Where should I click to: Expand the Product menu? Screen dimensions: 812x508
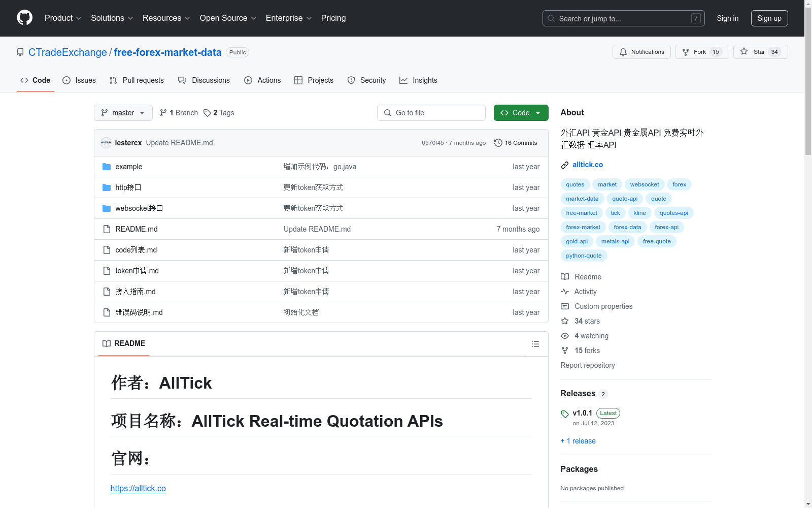(63, 18)
